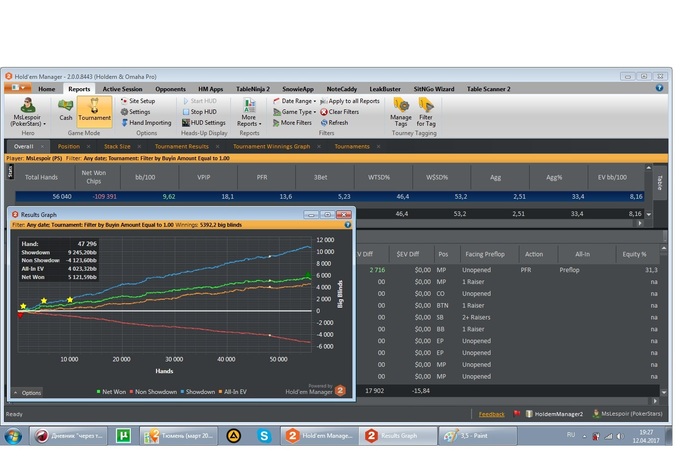Select the Cash game mode icon
Image resolution: width=700 pixels, height=457 pixels.
[66, 110]
